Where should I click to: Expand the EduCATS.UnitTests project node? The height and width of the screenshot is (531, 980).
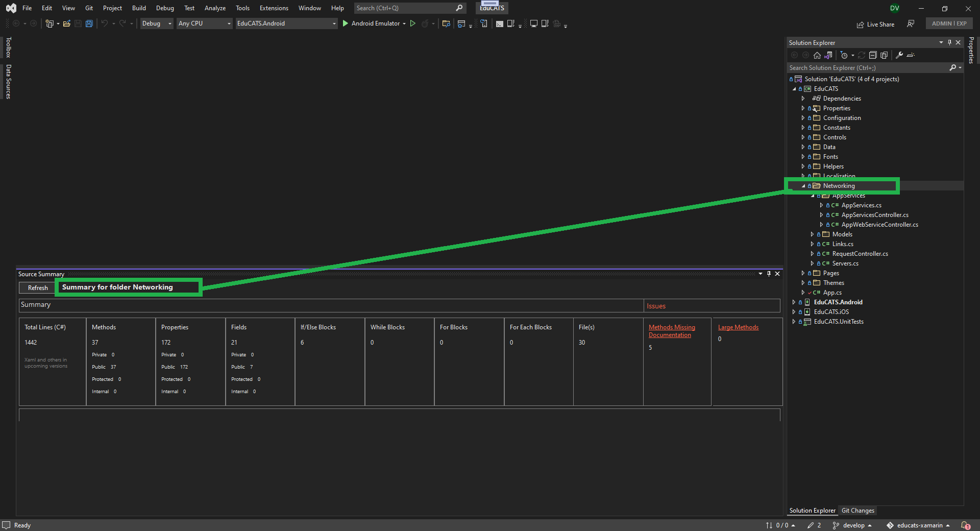(794, 322)
